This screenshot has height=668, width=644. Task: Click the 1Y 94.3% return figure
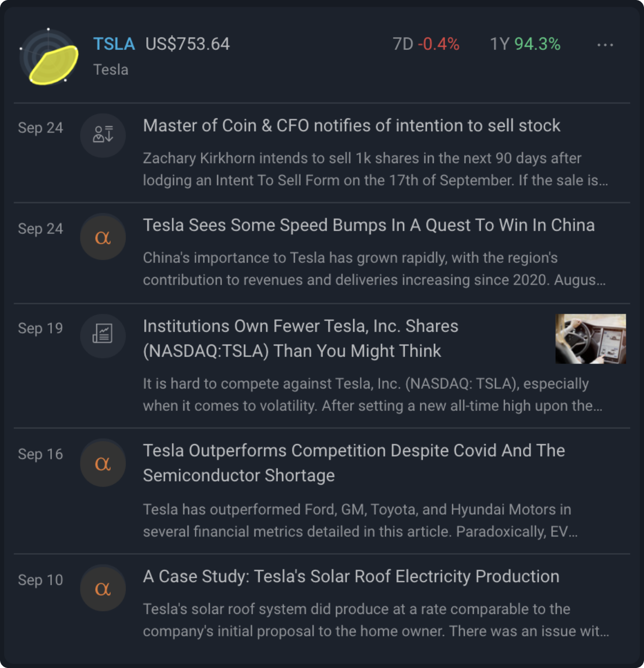pos(525,44)
